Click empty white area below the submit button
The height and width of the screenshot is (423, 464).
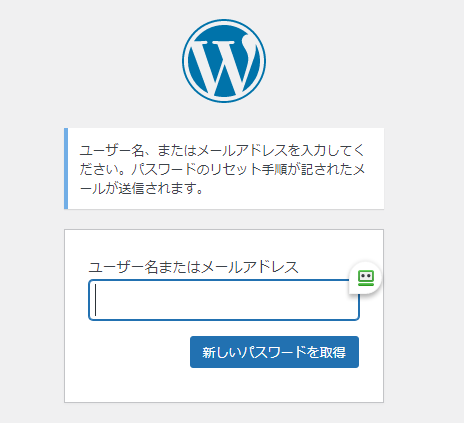224,385
